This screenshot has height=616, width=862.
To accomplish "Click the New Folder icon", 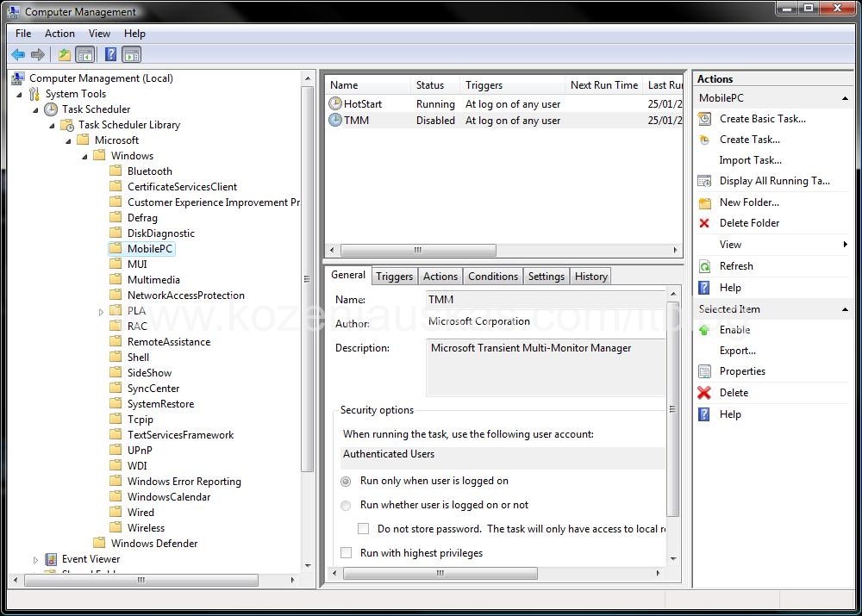I will (704, 202).
